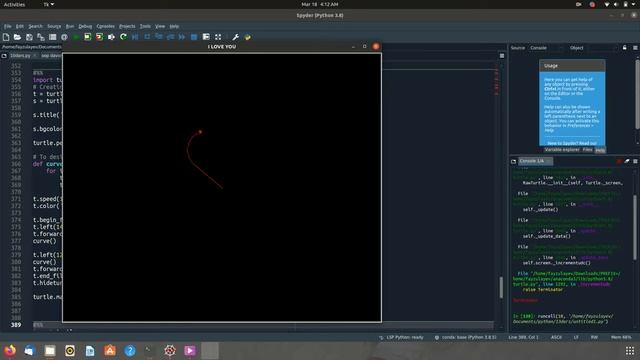Screen dimensions: 640x360
Task: Open Help pane options hamburger menu
Action: pyautogui.click(x=635, y=48)
